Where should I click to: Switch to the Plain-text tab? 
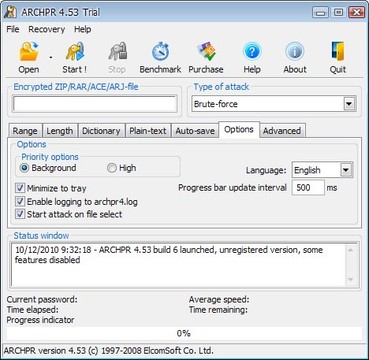[148, 131]
